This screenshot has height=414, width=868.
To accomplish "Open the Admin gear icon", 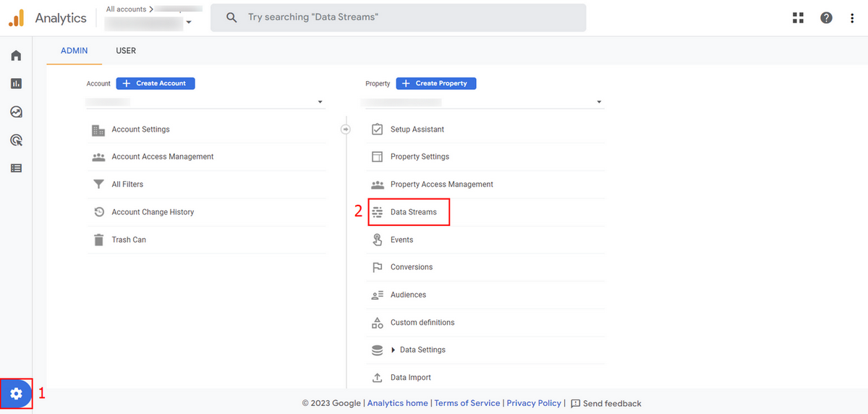I will click(x=16, y=394).
